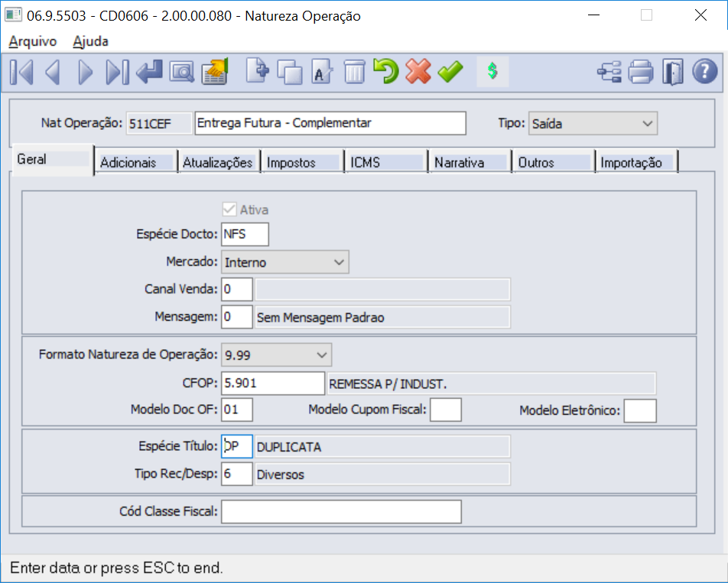Cancel editing with the red X
Image resolution: width=728 pixels, height=583 pixels.
click(418, 71)
